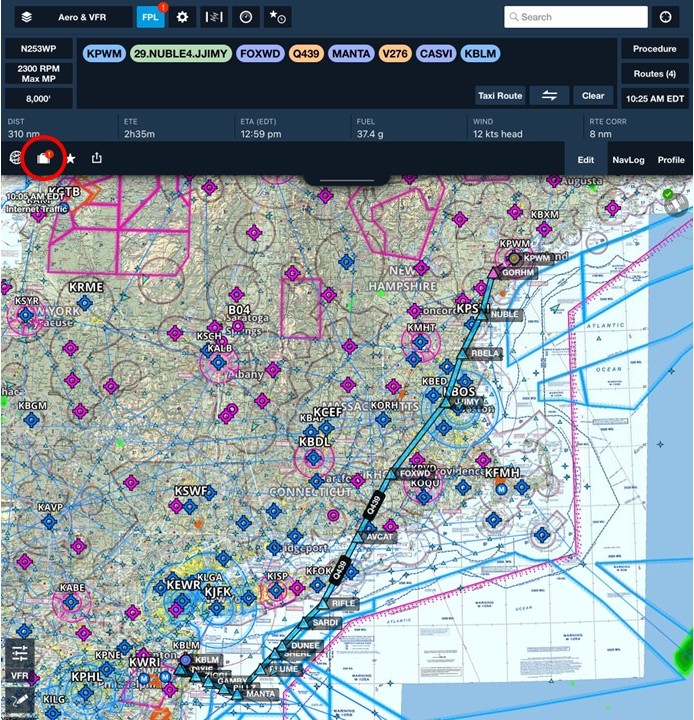The width and height of the screenshot is (694, 720).
Task: Open the globe 3D preview icon
Action: tap(15, 158)
